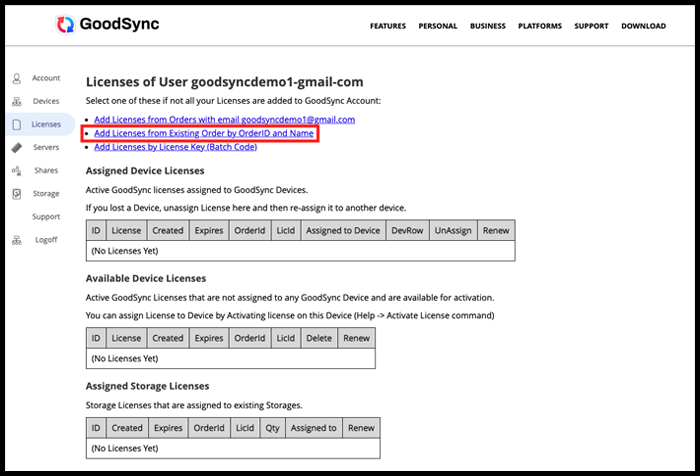Open Business in top navigation
The height and width of the screenshot is (476, 700).
(x=488, y=26)
